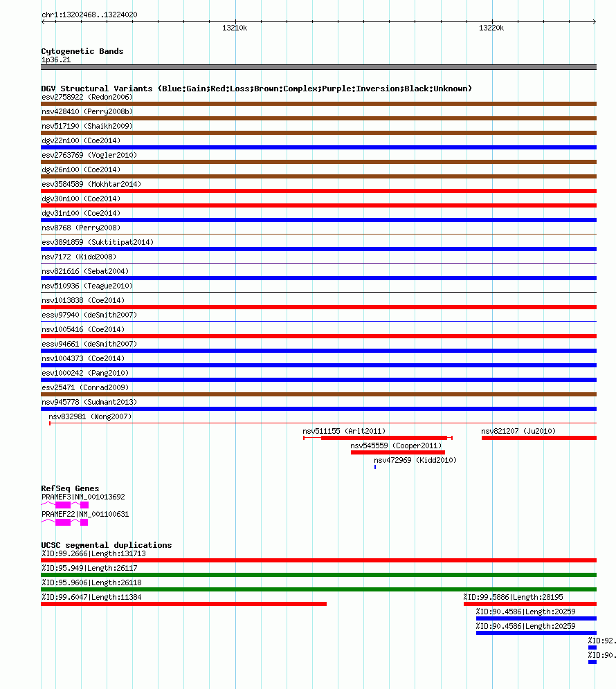Viewport: 616px width, 689px height.
Task: Click the UCSC segmental duplications track title
Action: 107,545
